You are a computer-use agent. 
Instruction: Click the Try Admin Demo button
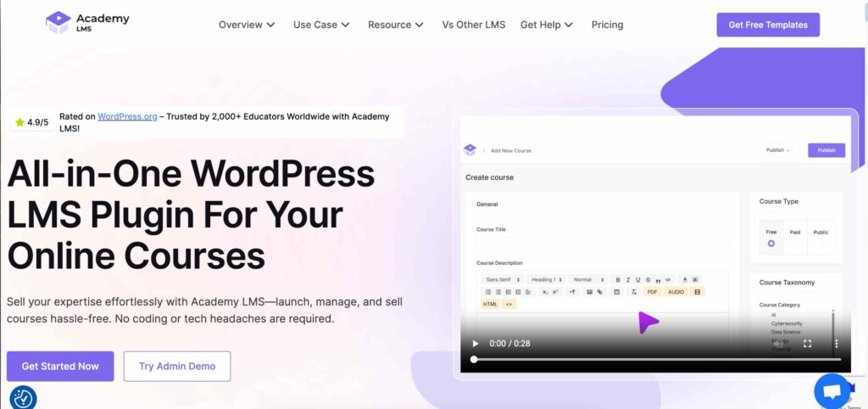[x=177, y=367]
